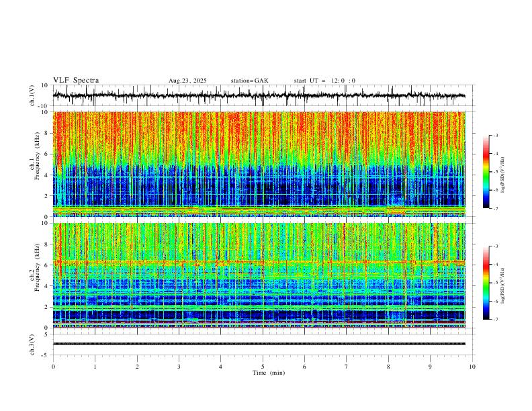Click the 8 kHz tick label on ch.1 spectrogram
532x411 pixels.
tap(47, 133)
